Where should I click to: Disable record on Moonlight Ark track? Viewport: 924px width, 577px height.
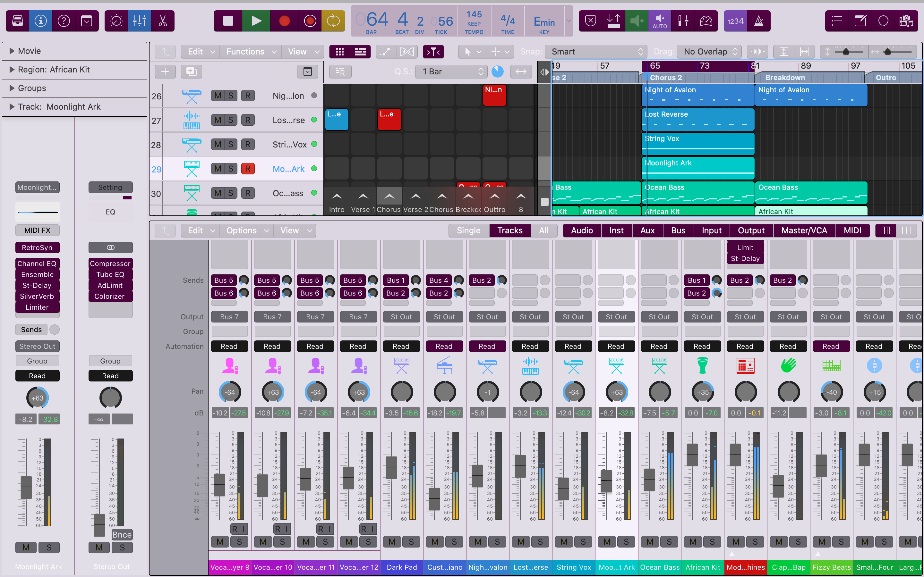248,169
